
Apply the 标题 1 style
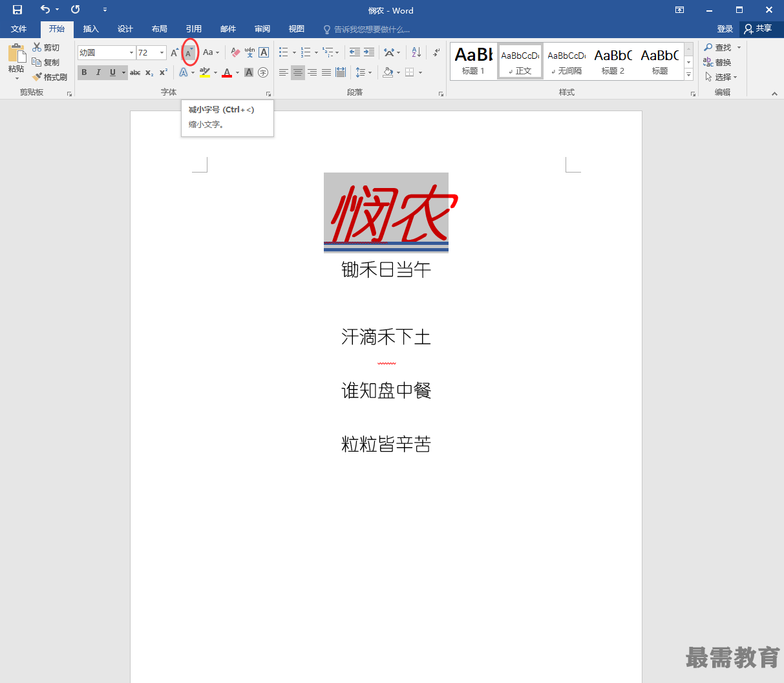pyautogui.click(x=474, y=61)
